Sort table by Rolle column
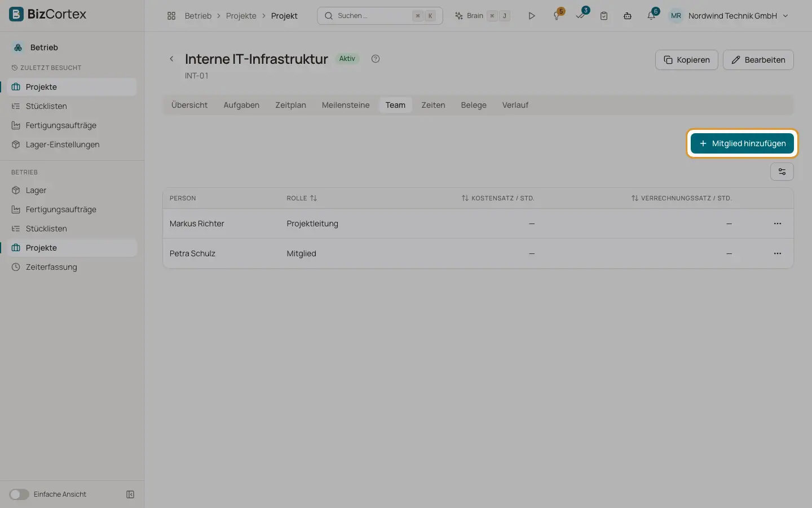 point(302,198)
